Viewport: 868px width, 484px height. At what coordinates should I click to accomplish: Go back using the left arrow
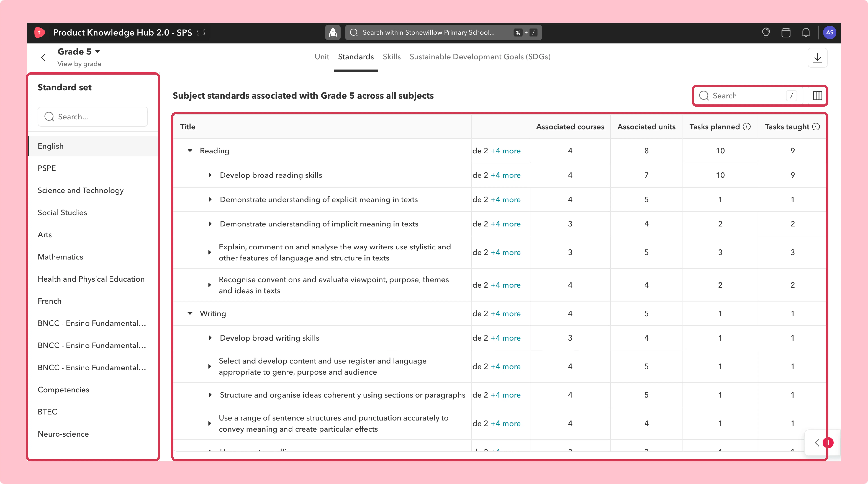pos(43,58)
